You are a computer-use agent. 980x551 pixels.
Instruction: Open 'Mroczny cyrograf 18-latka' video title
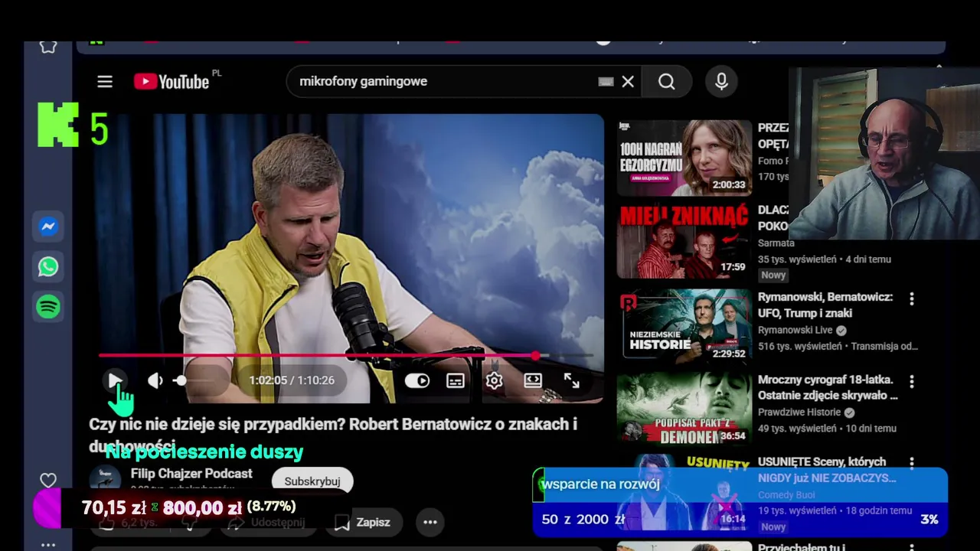(x=828, y=387)
